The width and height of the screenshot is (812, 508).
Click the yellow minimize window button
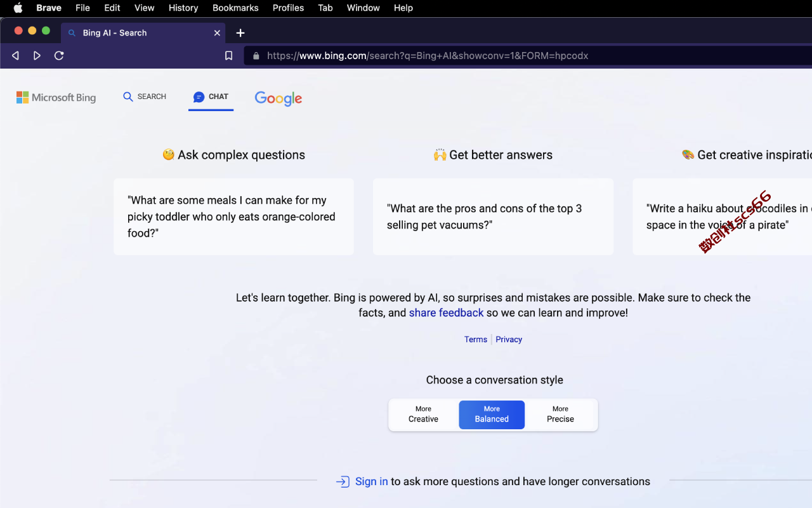pyautogui.click(x=32, y=30)
